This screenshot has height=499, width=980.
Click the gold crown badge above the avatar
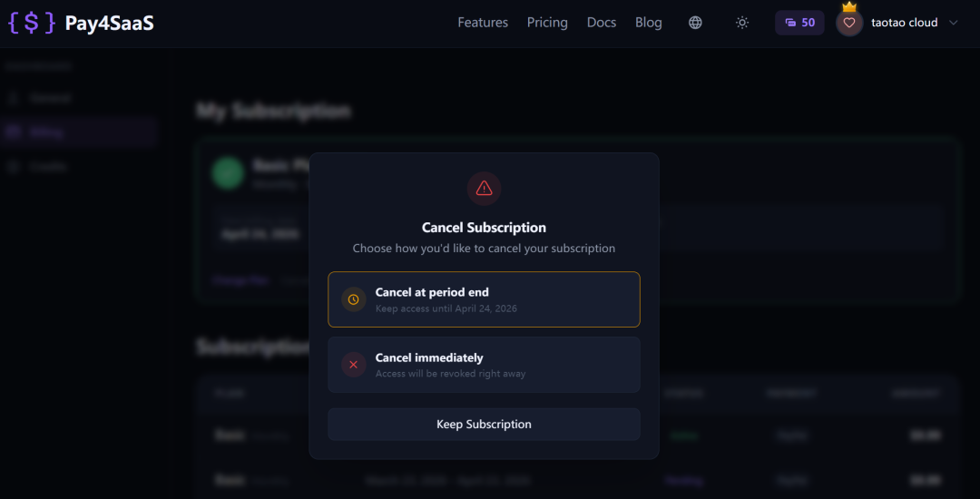click(x=849, y=7)
